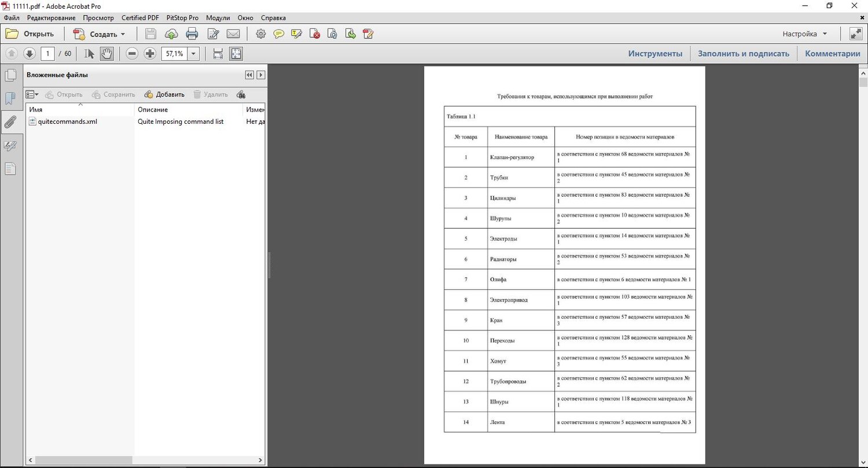Open the Инструменты pane
Viewport: 868px width, 468px height.
click(x=656, y=54)
